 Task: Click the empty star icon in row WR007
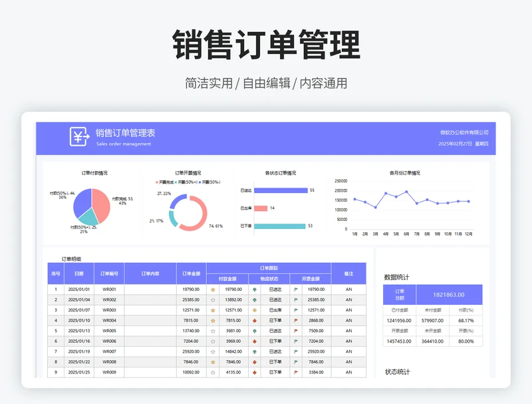tap(213, 351)
